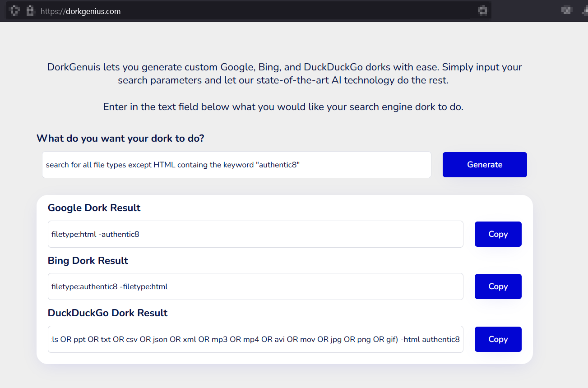The width and height of the screenshot is (588, 388).
Task: Copy the Google Dork Result
Action: click(x=498, y=234)
